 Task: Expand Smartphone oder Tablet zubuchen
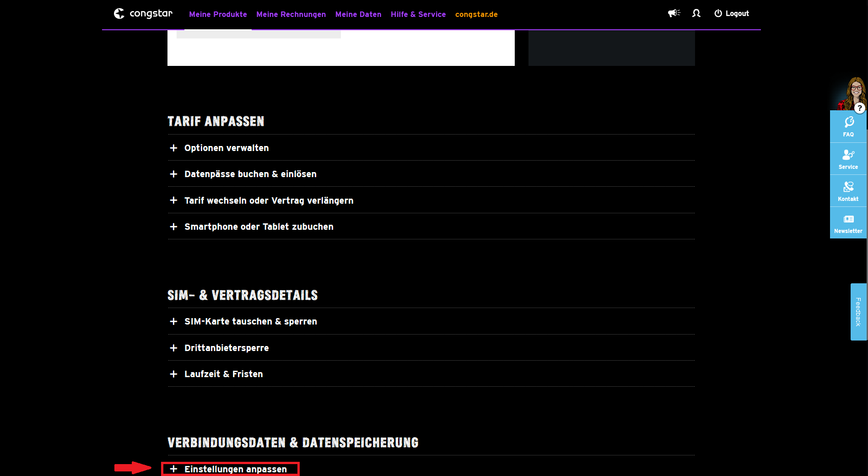click(x=259, y=227)
